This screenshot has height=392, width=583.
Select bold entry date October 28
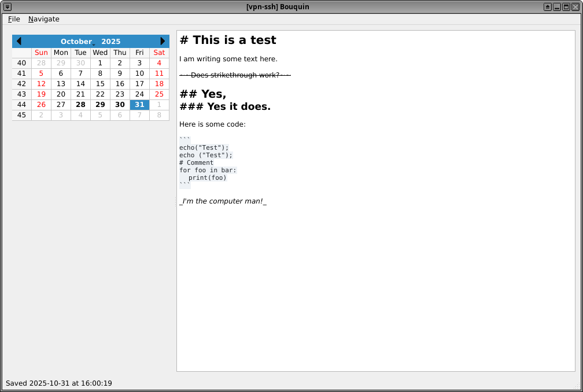point(80,105)
